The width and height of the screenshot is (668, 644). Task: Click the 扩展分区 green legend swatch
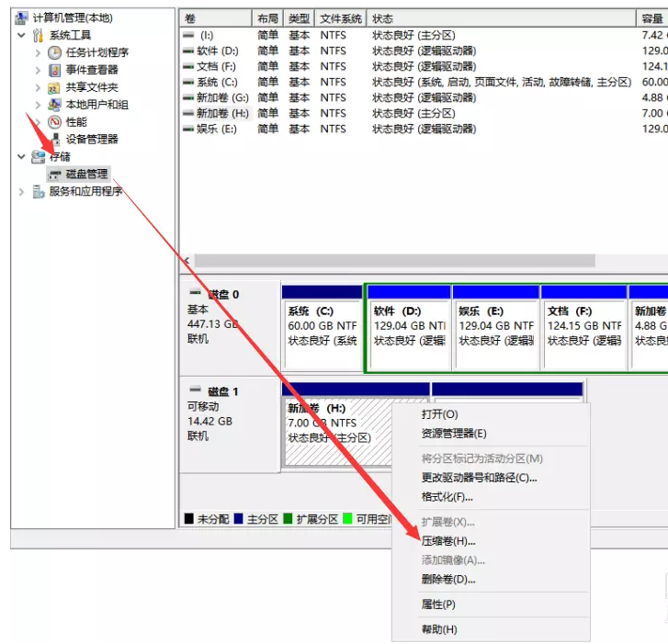pyautogui.click(x=288, y=519)
